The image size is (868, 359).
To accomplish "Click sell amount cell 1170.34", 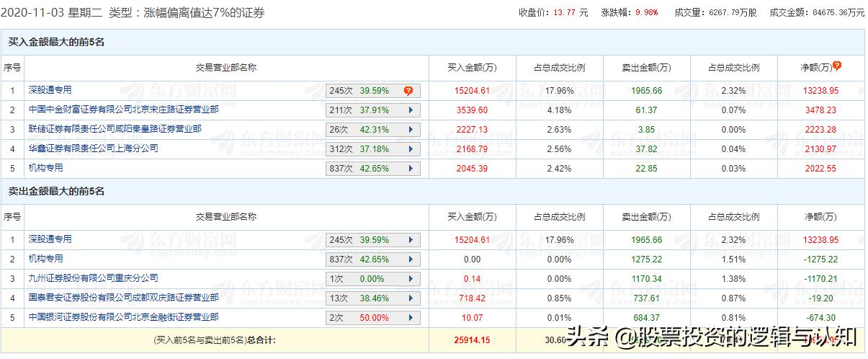I will pos(646,279).
